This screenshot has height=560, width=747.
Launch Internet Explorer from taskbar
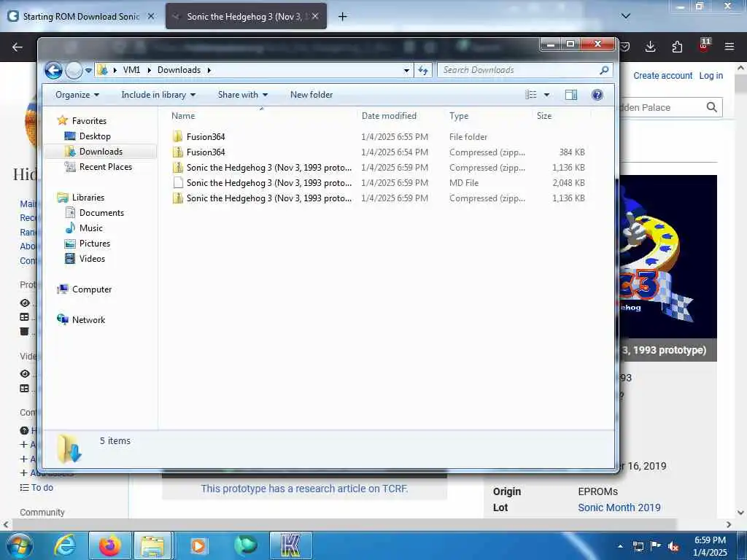tap(65, 545)
